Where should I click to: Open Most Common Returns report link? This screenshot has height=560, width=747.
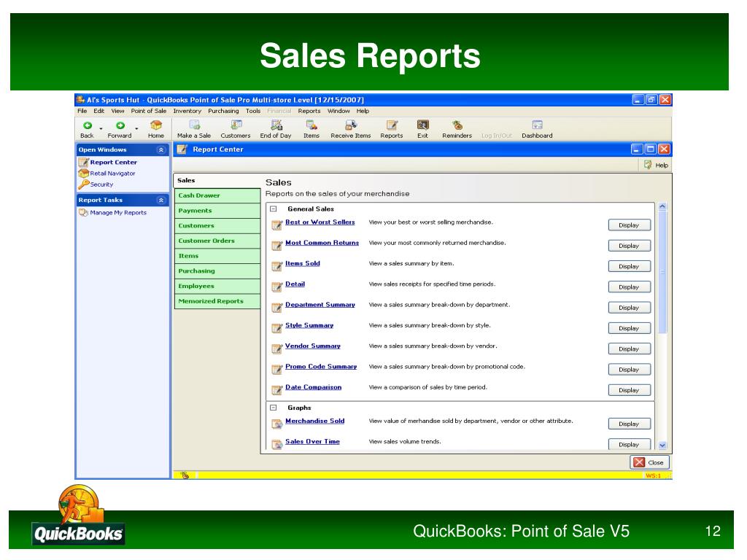[322, 243]
